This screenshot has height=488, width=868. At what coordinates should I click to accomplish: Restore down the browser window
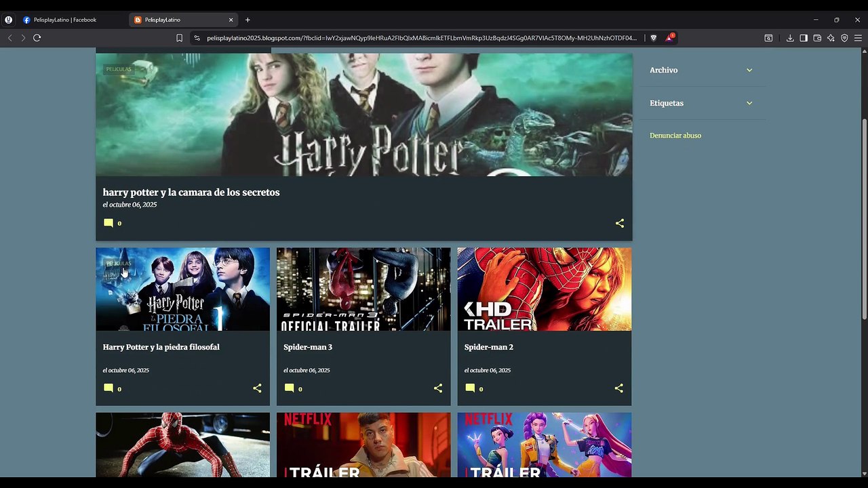click(836, 20)
